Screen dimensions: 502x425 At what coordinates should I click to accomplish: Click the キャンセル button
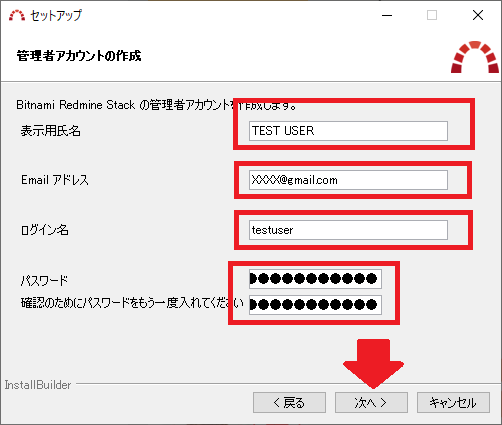coord(453,403)
